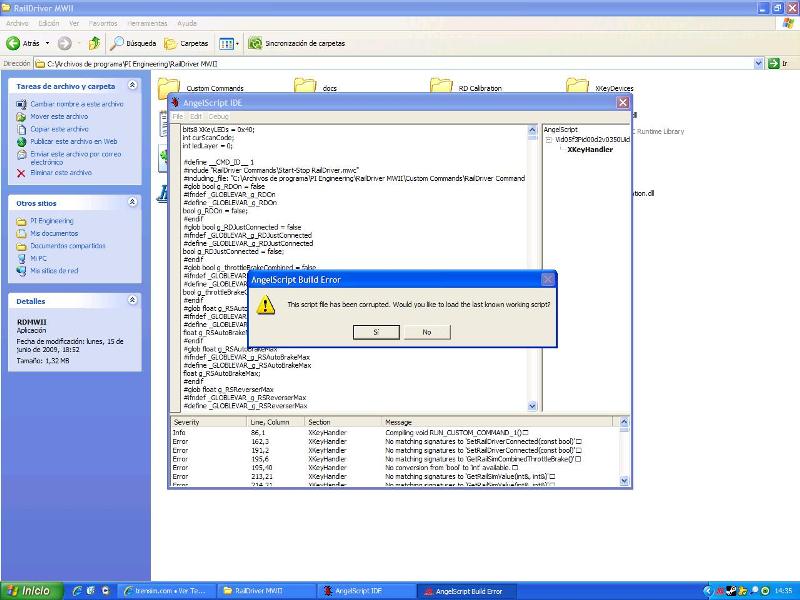Open the Favoritos menu

pos(103,22)
